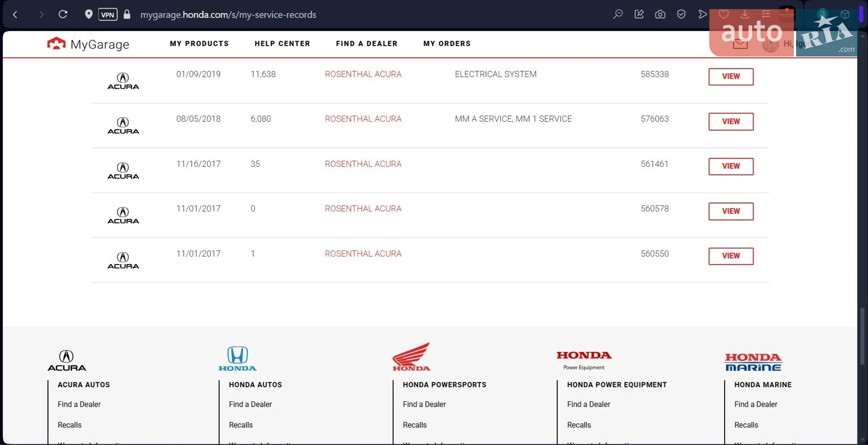Open Recalls under Honda Marine
868x445 pixels.
[x=746, y=425]
